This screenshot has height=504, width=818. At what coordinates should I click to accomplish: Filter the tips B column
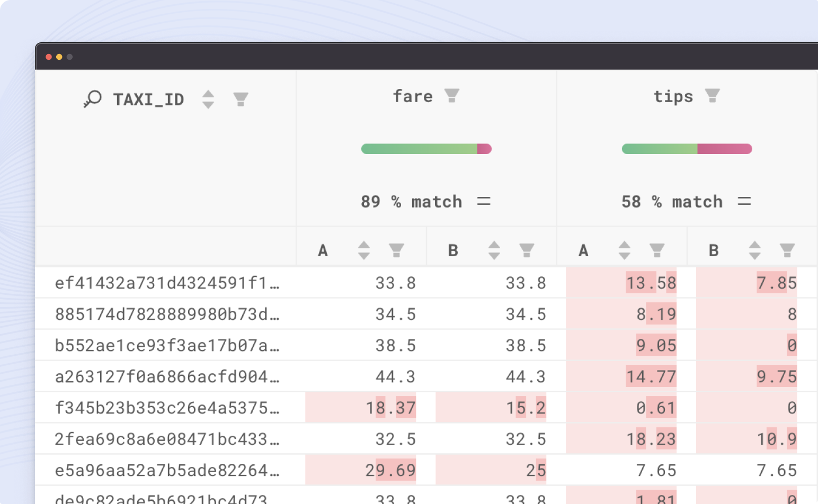(786, 250)
